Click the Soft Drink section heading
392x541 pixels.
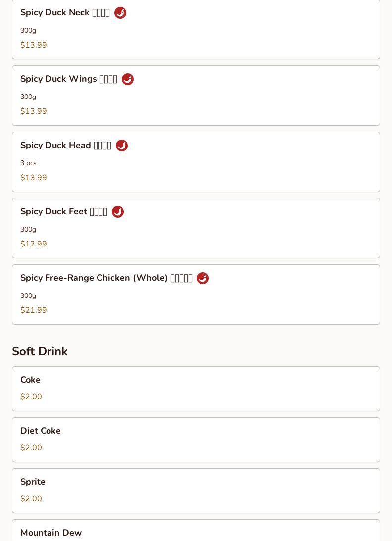(x=40, y=351)
